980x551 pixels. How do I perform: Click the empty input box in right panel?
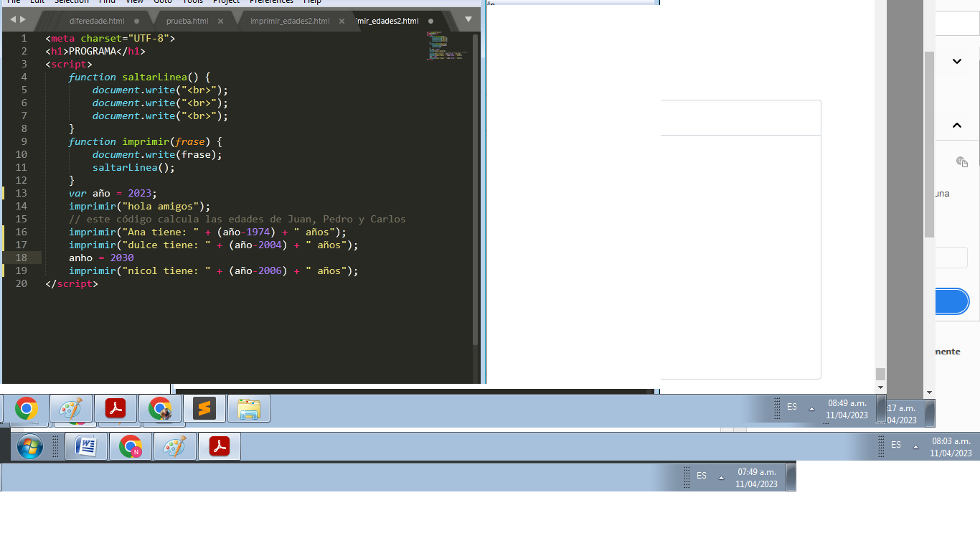tap(951, 258)
